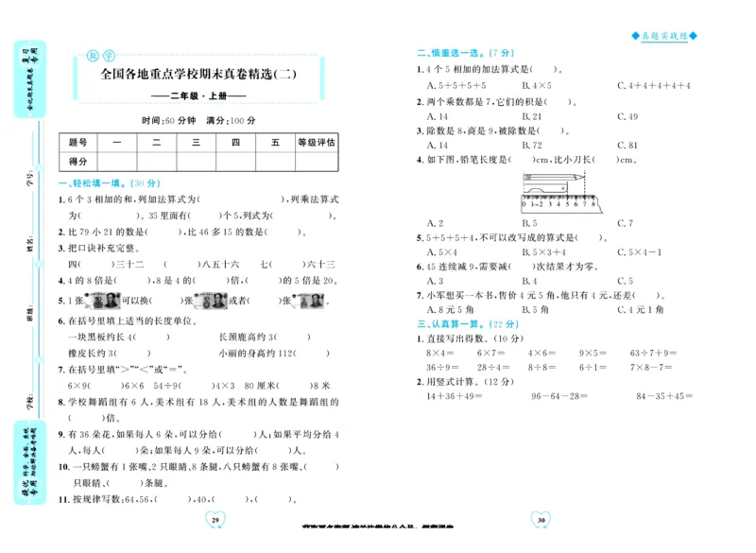Select option C.81 in question 3
This screenshot has height=553, width=756.
point(627,147)
